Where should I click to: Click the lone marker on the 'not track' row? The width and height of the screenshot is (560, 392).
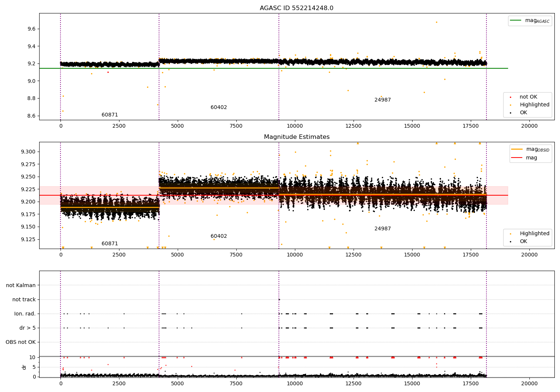279,299
